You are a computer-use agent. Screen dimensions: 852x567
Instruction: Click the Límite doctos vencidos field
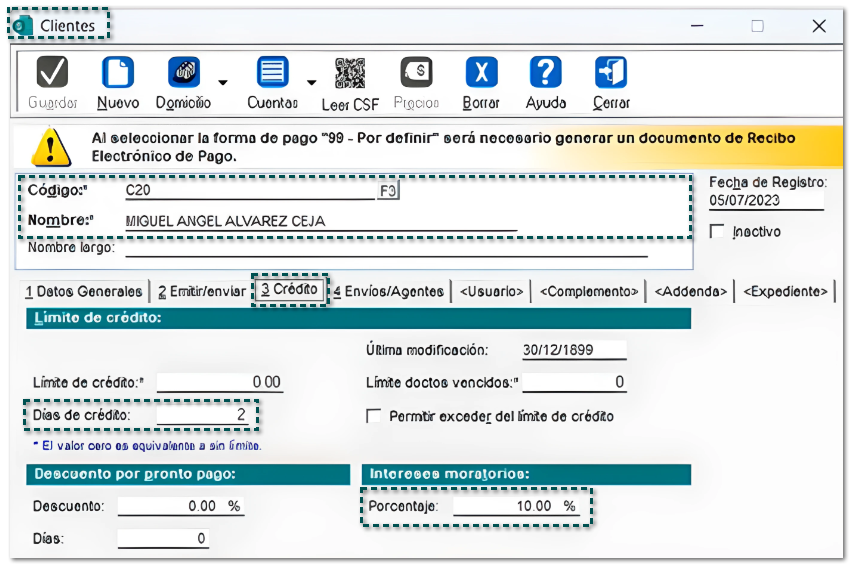coord(574,382)
